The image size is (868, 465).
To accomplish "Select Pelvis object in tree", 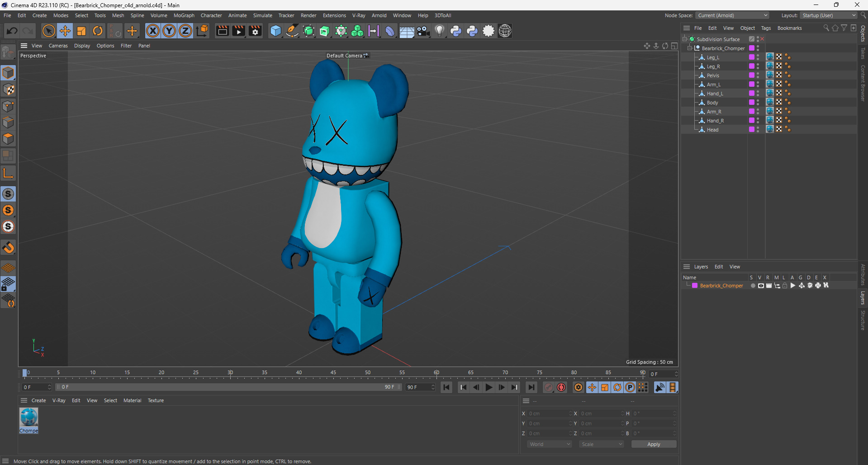I will [713, 75].
